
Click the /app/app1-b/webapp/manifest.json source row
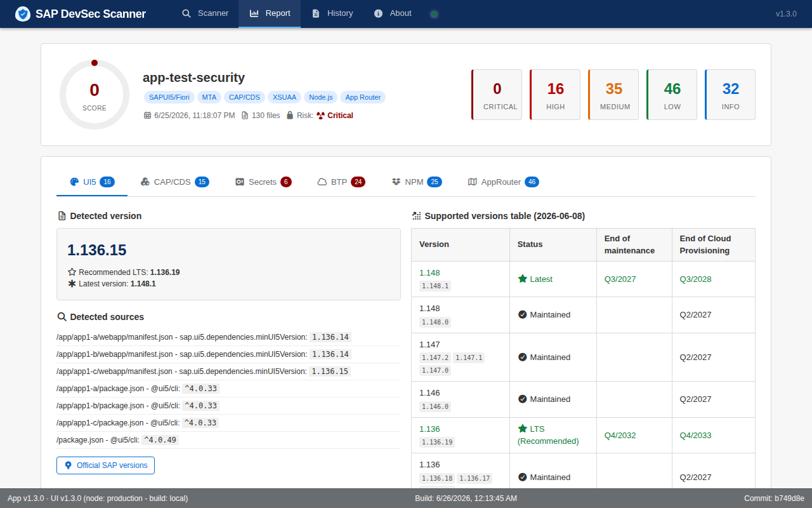click(228, 354)
